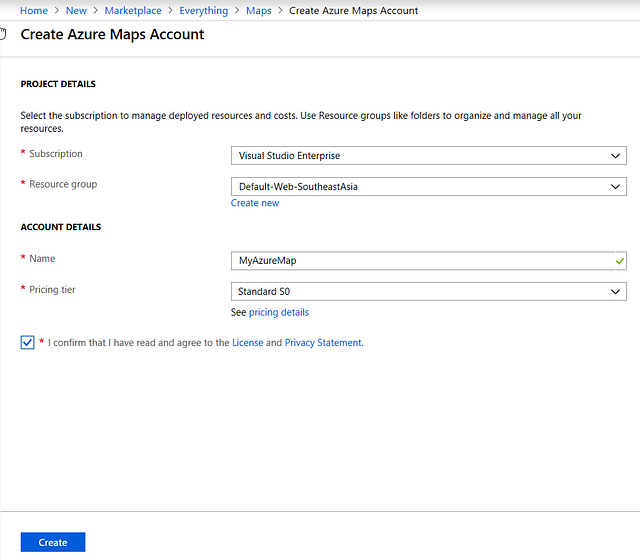The height and width of the screenshot is (560, 640).
Task: Click the Create Azure Maps Account breadcrumb text
Action: click(353, 11)
